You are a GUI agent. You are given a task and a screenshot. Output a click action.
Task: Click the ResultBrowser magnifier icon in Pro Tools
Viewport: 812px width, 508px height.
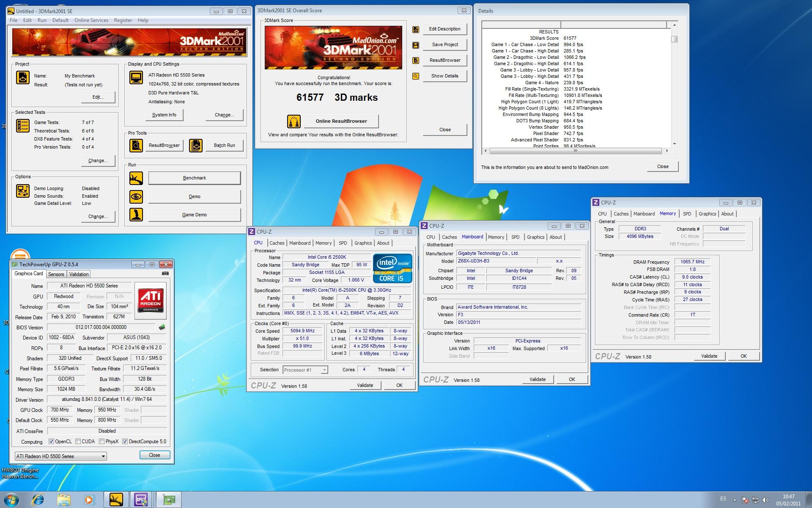click(136, 146)
